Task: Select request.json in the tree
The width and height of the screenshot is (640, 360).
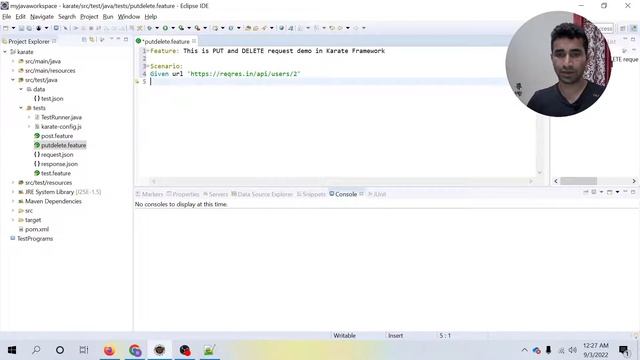Action: (x=57, y=155)
